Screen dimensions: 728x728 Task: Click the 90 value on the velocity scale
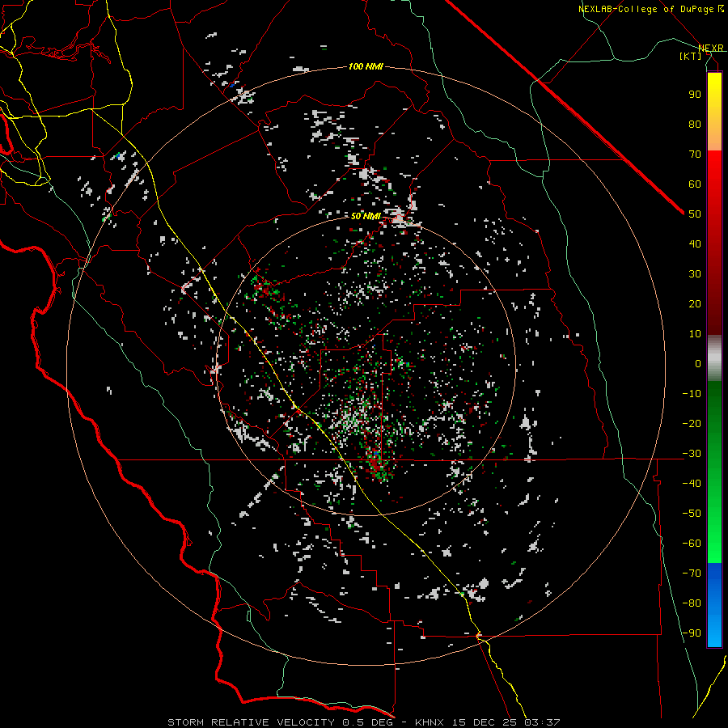pos(695,95)
